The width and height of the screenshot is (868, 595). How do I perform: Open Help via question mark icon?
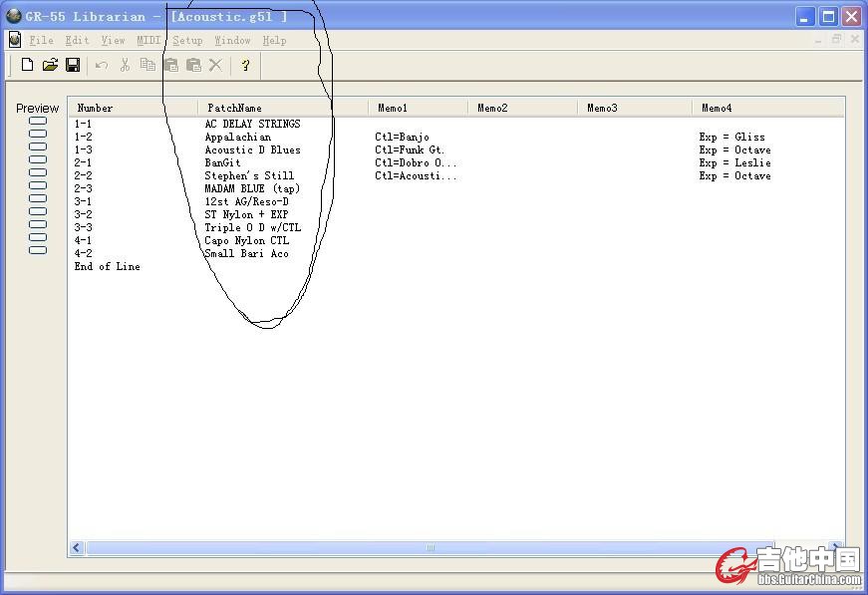245,65
